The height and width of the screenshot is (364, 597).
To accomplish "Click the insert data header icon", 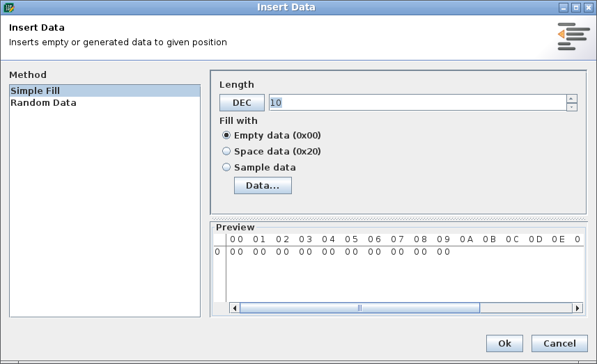I will 573,36.
